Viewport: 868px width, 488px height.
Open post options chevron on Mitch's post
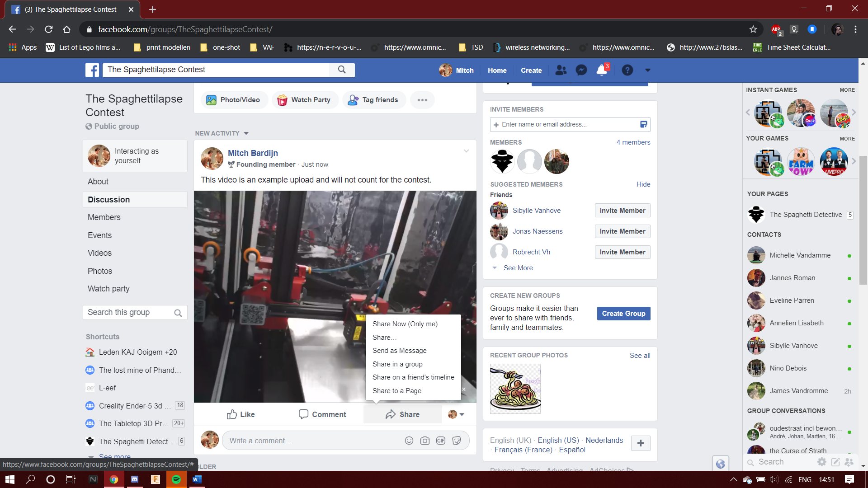(x=466, y=151)
